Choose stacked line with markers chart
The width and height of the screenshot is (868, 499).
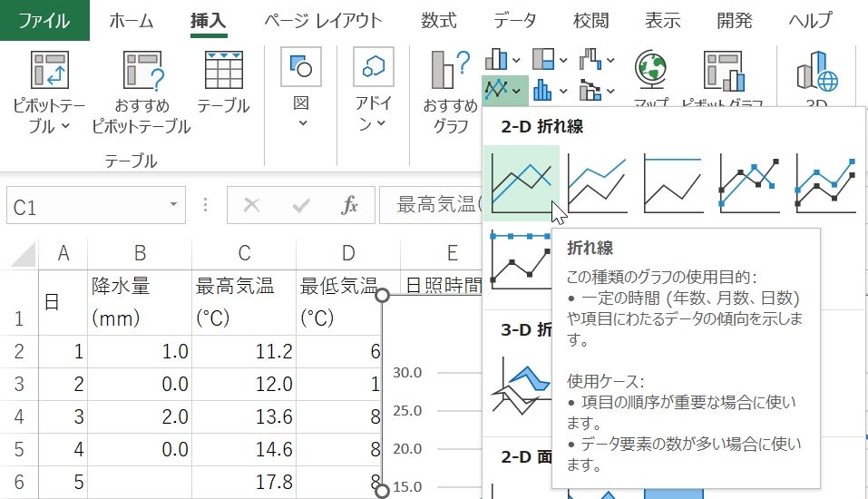(826, 182)
